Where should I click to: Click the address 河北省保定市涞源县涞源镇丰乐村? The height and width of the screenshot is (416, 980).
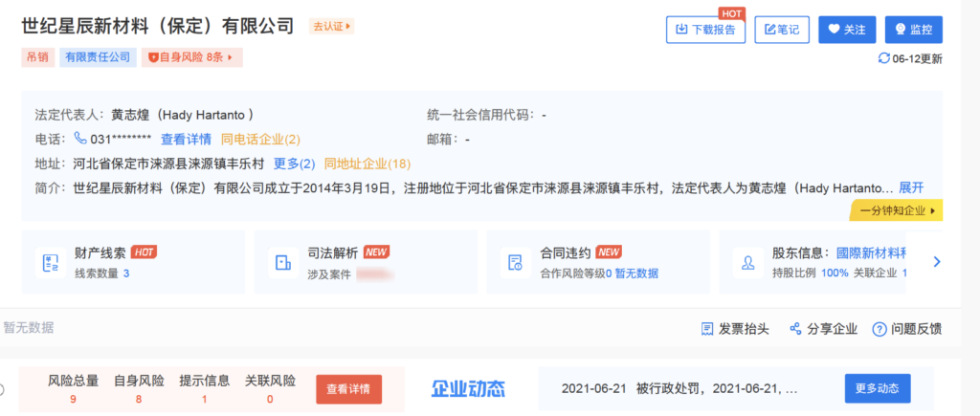[x=168, y=164]
